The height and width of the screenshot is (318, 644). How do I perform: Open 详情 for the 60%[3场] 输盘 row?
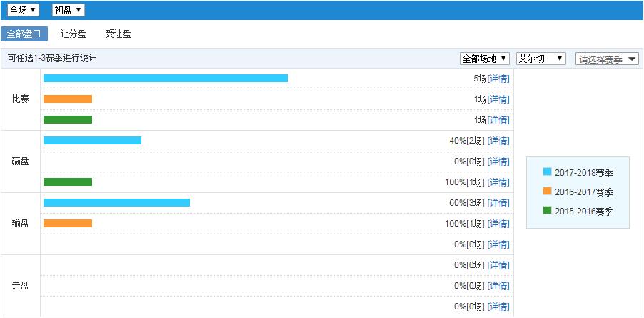(498, 203)
